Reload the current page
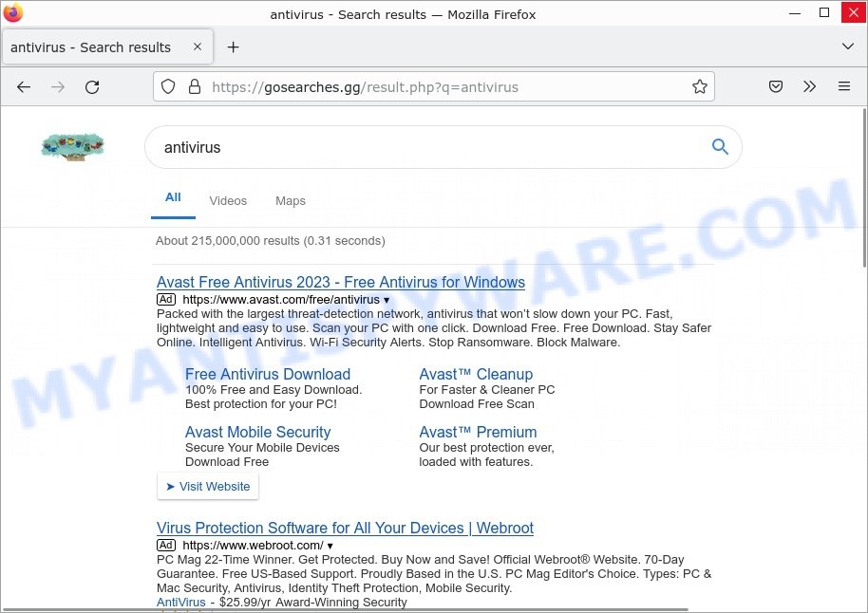The image size is (868, 613). point(92,87)
